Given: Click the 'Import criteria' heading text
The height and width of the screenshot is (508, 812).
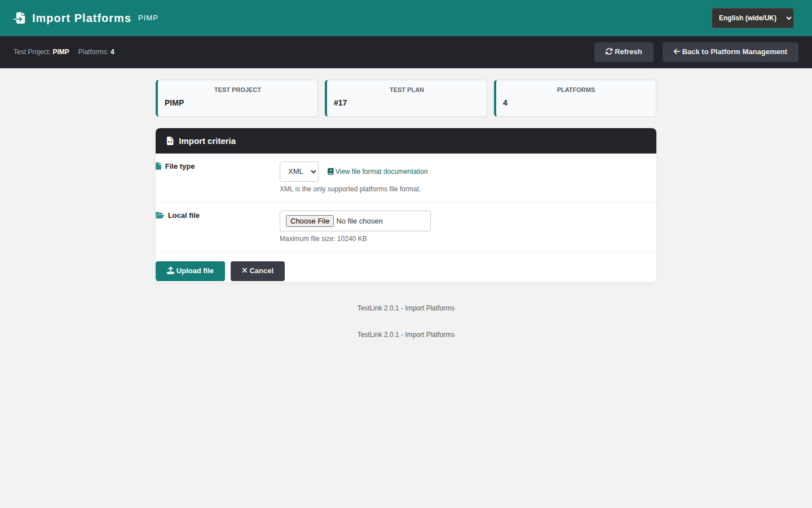Looking at the screenshot, I should point(207,141).
